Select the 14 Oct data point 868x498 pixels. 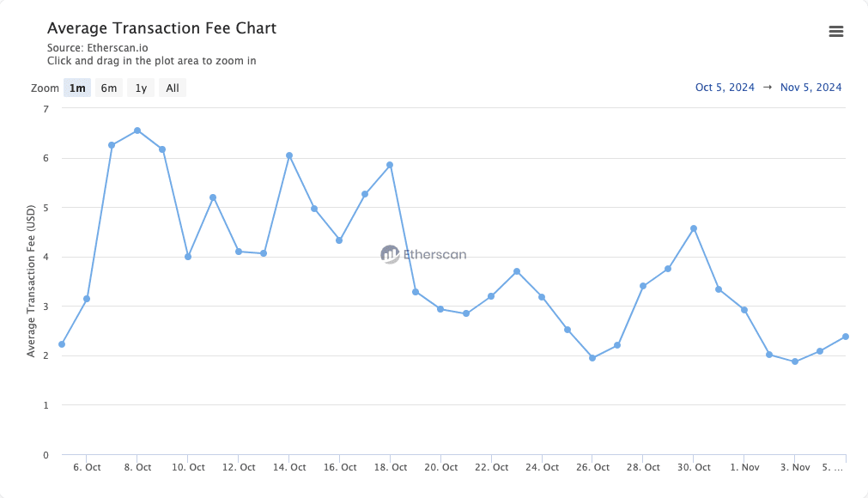click(289, 155)
